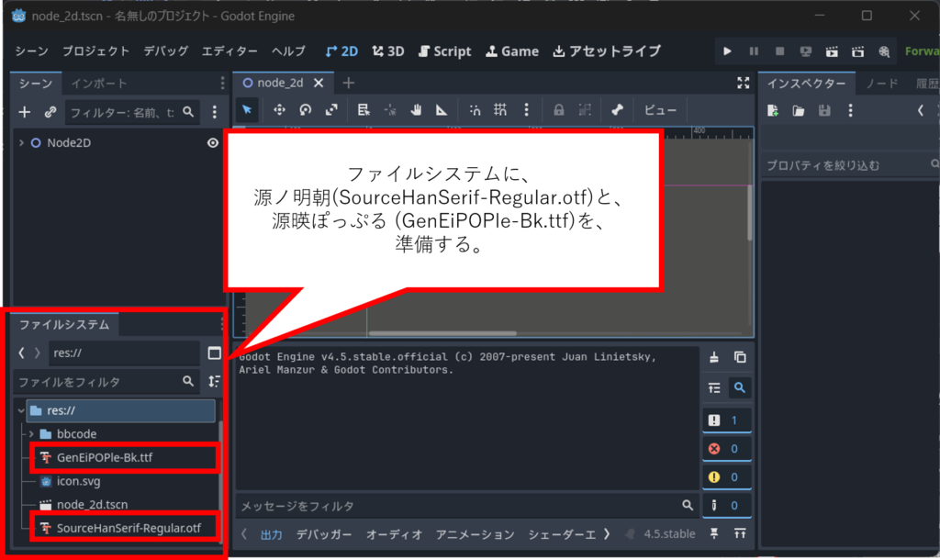Screen dimensions: 940x560
Task: Clear the output log with the broom icon
Action: point(715,357)
